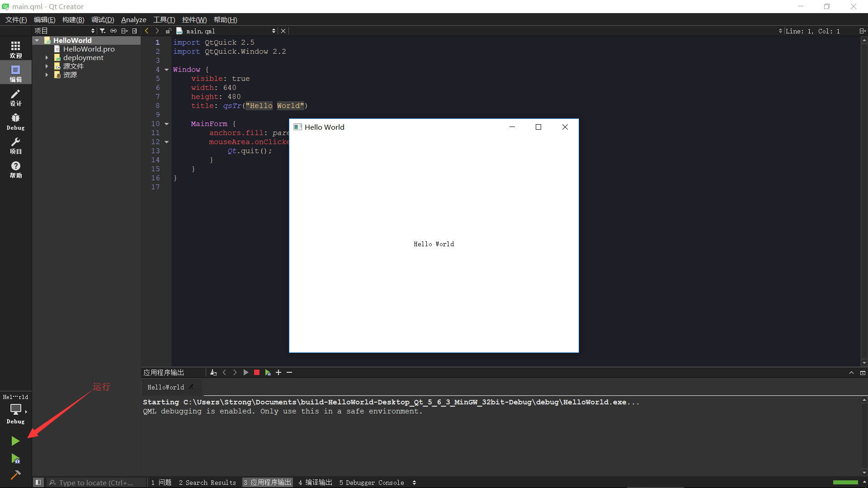This screenshot has width=868, height=488.
Task: Split the editor view
Action: tap(862, 31)
